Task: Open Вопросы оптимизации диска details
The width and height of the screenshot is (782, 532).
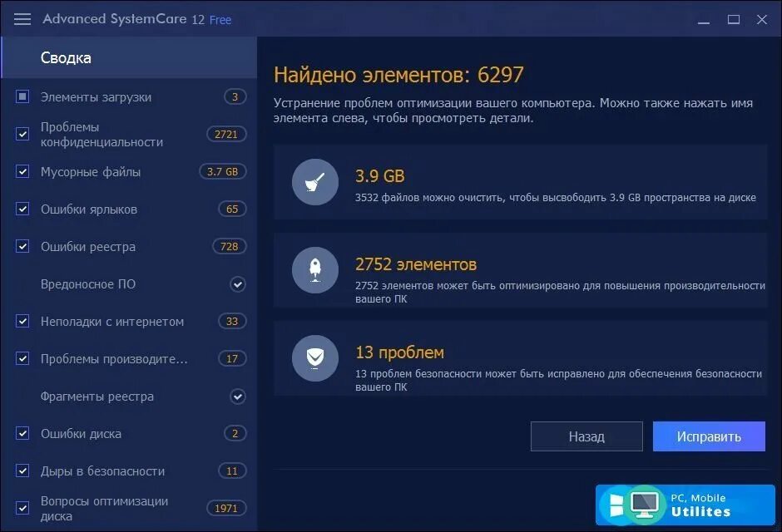Action: click(x=104, y=509)
